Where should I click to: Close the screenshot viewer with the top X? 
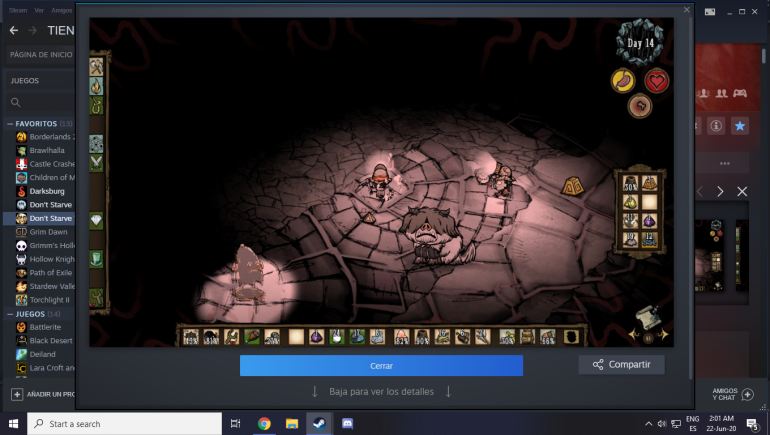click(x=687, y=9)
